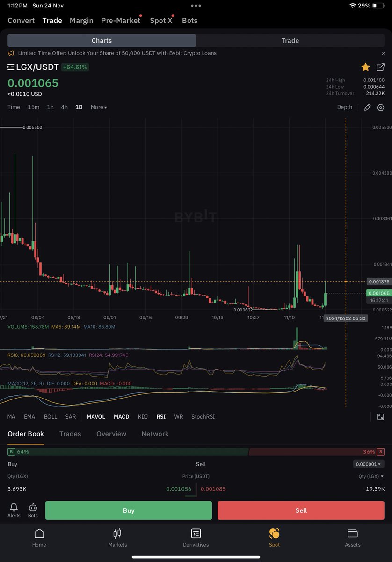Select the 1D timeframe
This screenshot has width=392, height=562.
(x=79, y=107)
